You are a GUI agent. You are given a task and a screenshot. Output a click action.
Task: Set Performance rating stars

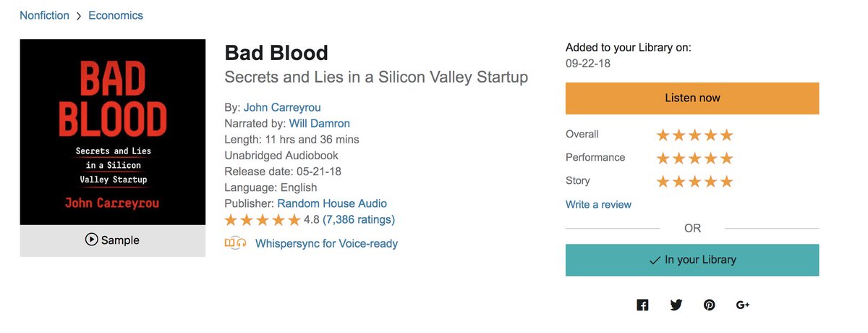(x=694, y=158)
